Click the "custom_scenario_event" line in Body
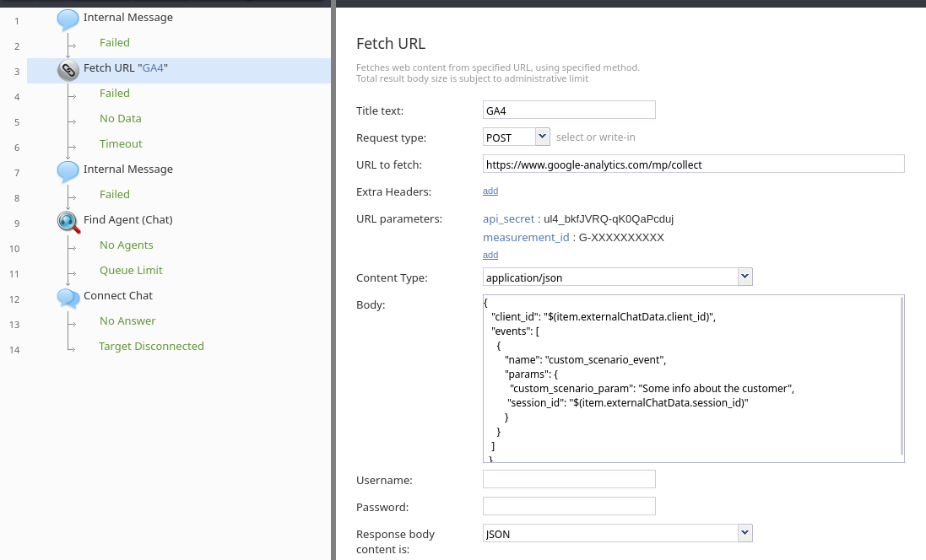926x560 pixels. tap(585, 360)
